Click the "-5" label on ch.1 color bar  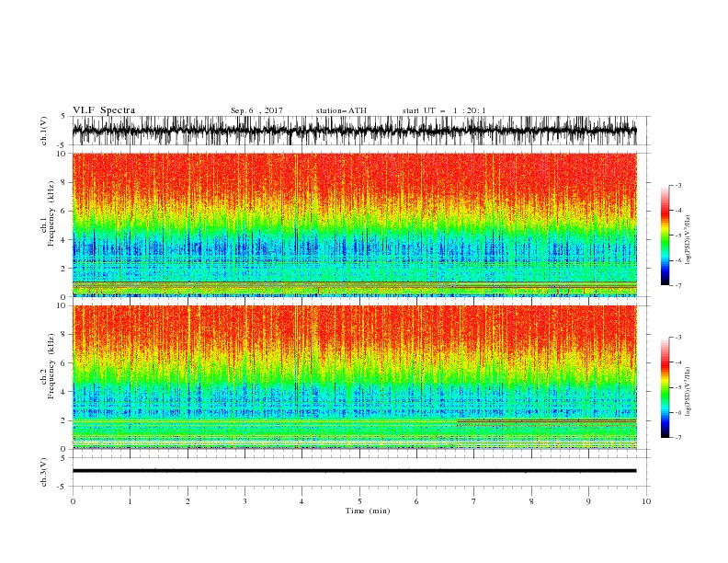click(678, 236)
